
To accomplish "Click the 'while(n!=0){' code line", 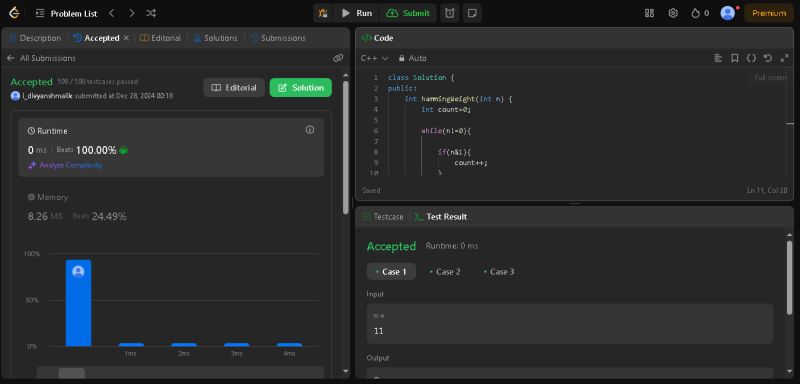I will point(446,131).
